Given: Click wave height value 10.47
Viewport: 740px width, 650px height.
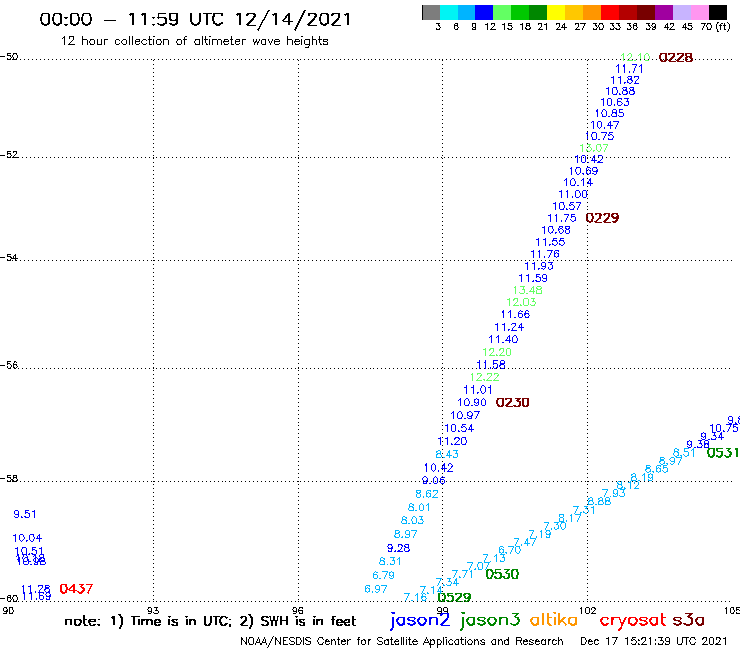Looking at the screenshot, I should point(605,125).
